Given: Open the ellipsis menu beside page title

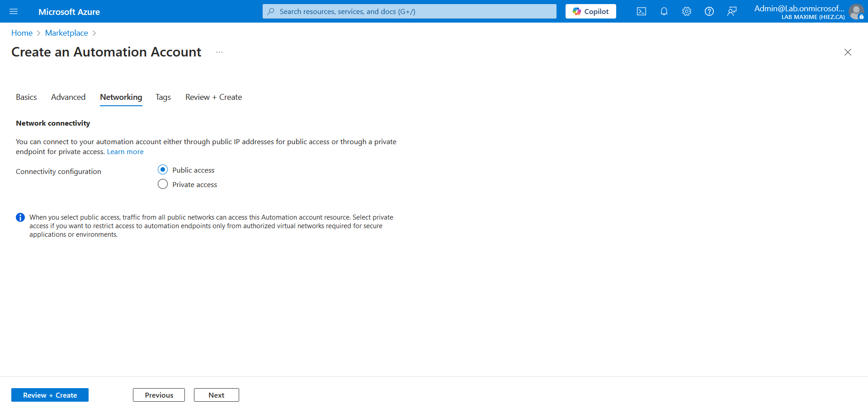Looking at the screenshot, I should pos(219,52).
